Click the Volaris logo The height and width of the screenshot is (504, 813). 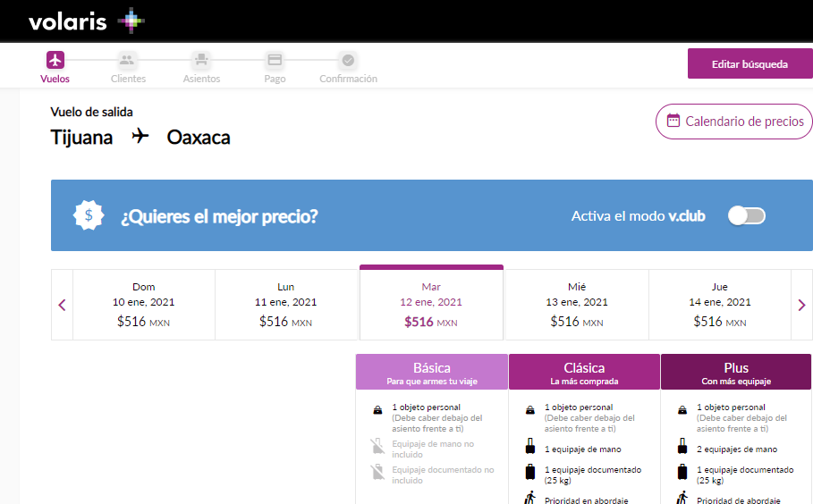86,21
